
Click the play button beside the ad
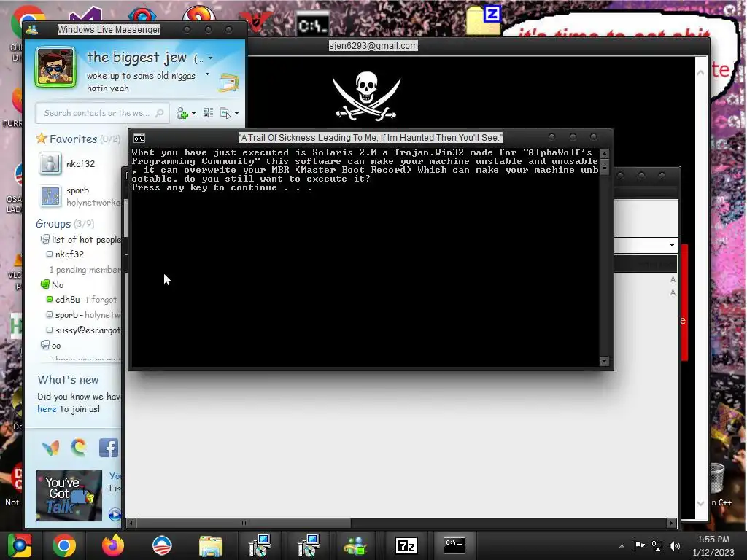click(x=115, y=514)
